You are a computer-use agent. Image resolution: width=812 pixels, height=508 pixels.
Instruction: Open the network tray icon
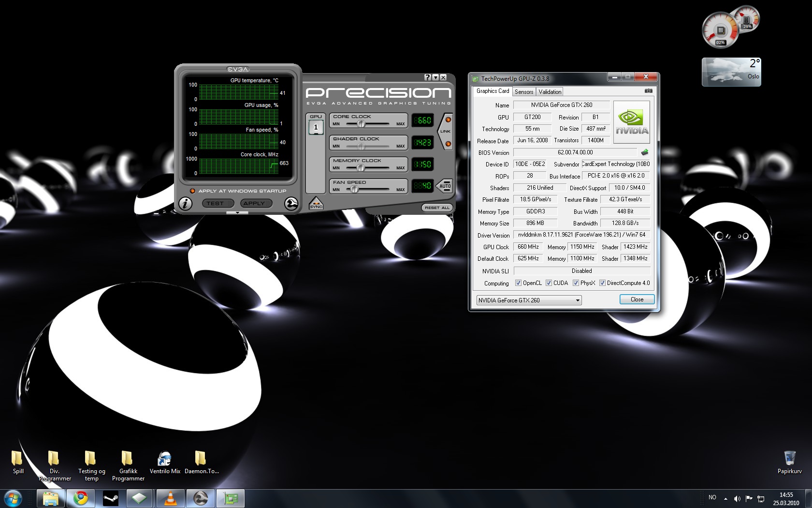pos(761,498)
